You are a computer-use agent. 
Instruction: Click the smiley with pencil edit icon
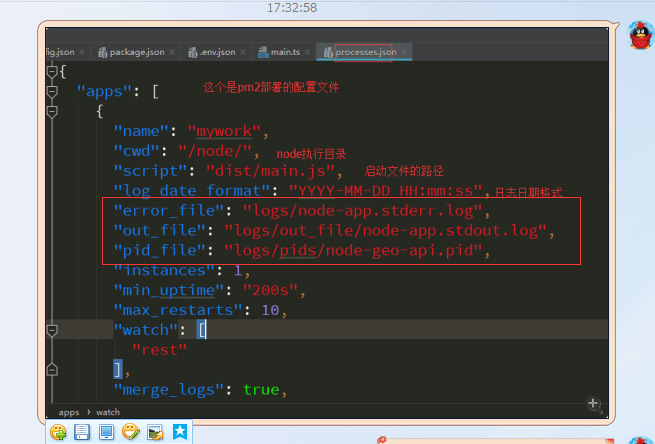pos(130,432)
